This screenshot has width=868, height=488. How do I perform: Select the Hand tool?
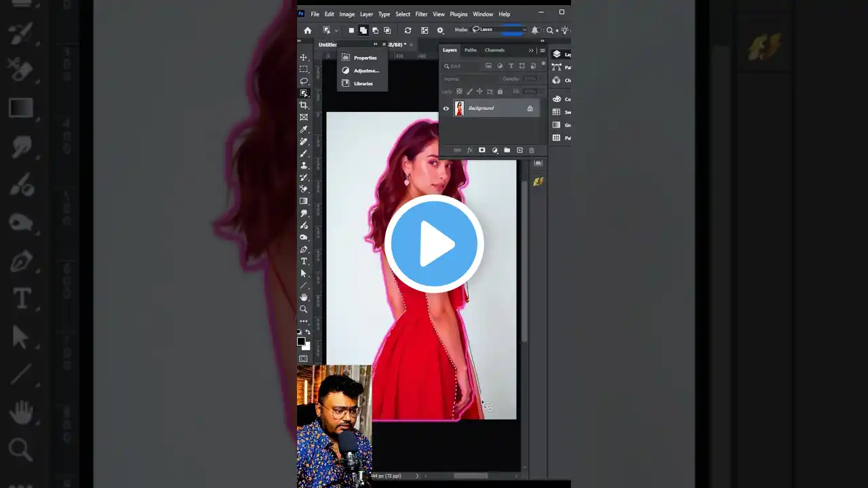pos(304,297)
